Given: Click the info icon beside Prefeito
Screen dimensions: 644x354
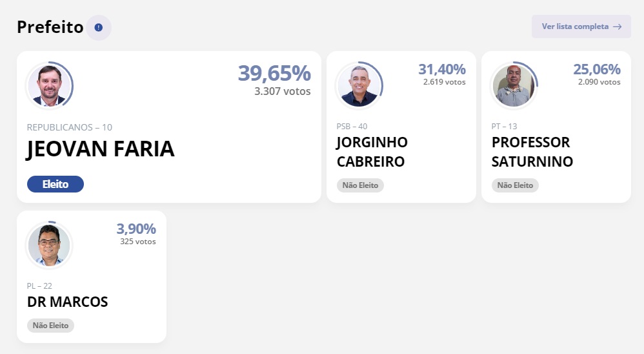Looking at the screenshot, I should click(x=99, y=27).
